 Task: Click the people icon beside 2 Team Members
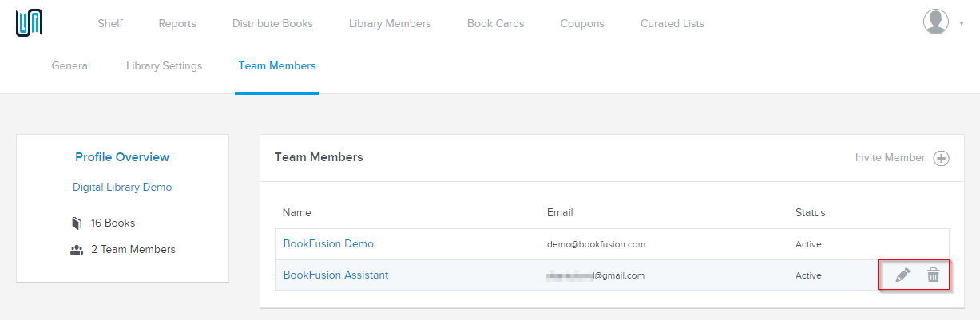pos(77,250)
